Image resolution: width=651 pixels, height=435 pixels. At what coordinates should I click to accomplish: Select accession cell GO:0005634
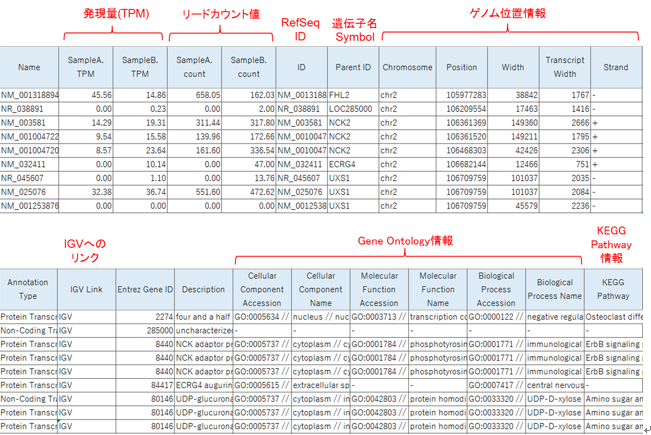[262, 317]
